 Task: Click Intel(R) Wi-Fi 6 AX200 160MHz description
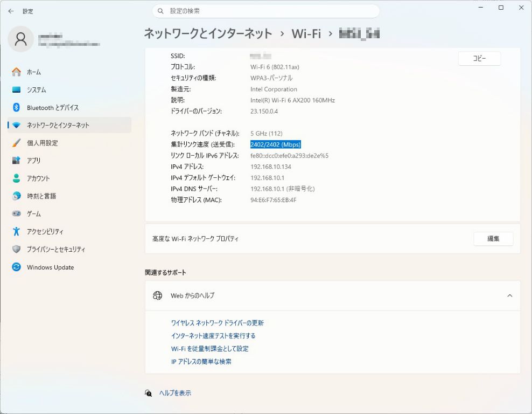click(x=292, y=100)
